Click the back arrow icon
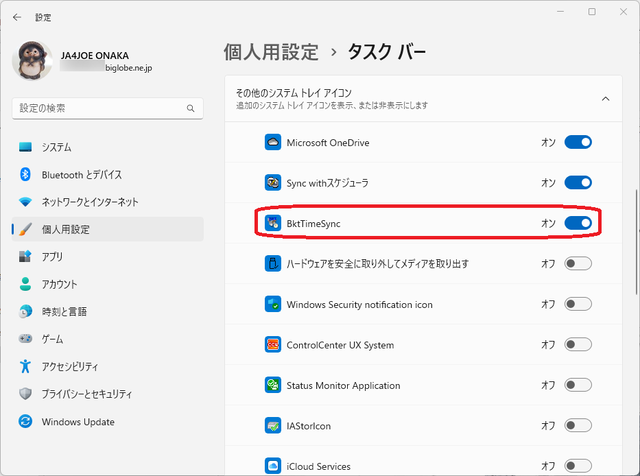Image resolution: width=640 pixels, height=476 pixels. 17,17
